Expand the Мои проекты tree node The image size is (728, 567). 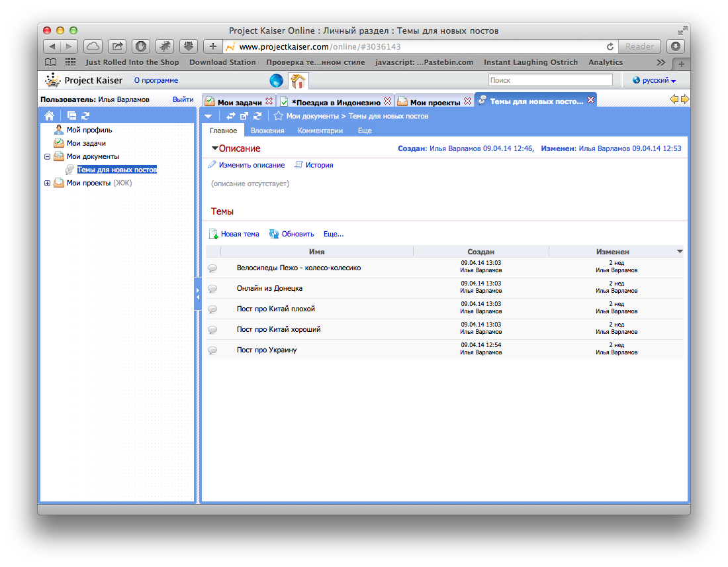coord(48,183)
